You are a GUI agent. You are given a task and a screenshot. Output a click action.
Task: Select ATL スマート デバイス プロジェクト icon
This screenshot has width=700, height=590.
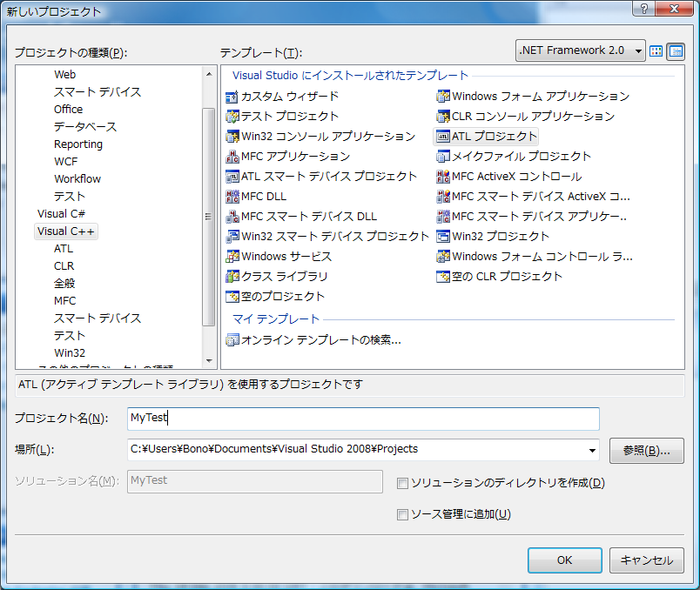point(232,177)
